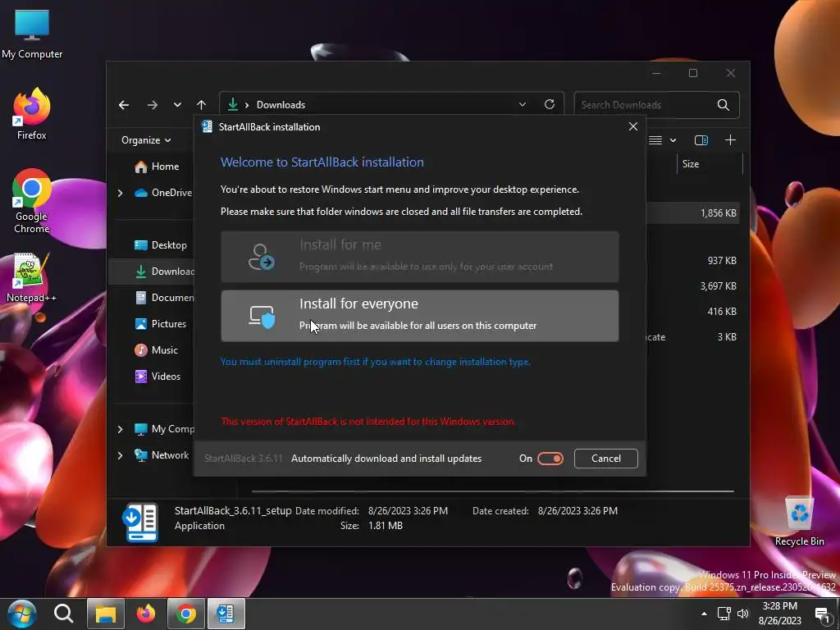The width and height of the screenshot is (840, 630).
Task: Expand My Computer tree node
Action: point(120,429)
